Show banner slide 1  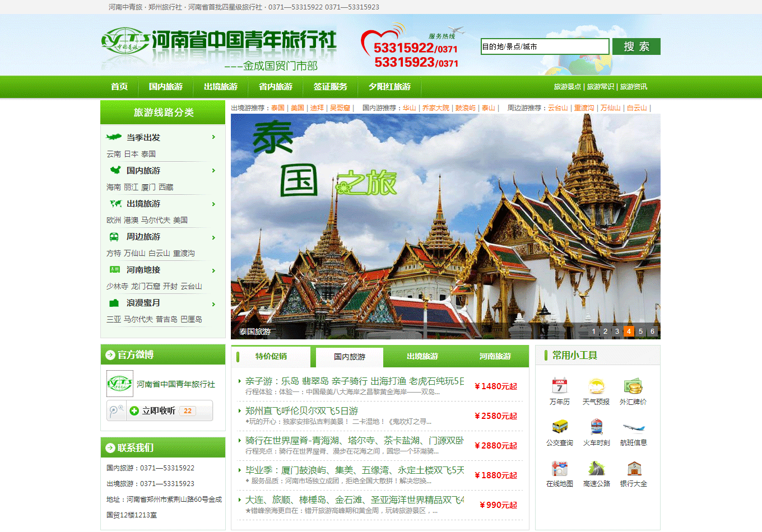594,331
